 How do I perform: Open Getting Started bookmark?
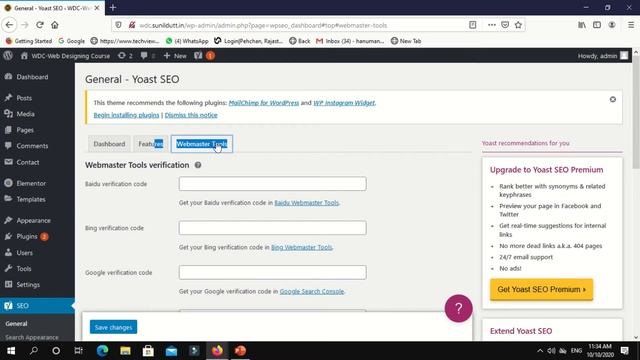(x=29, y=41)
